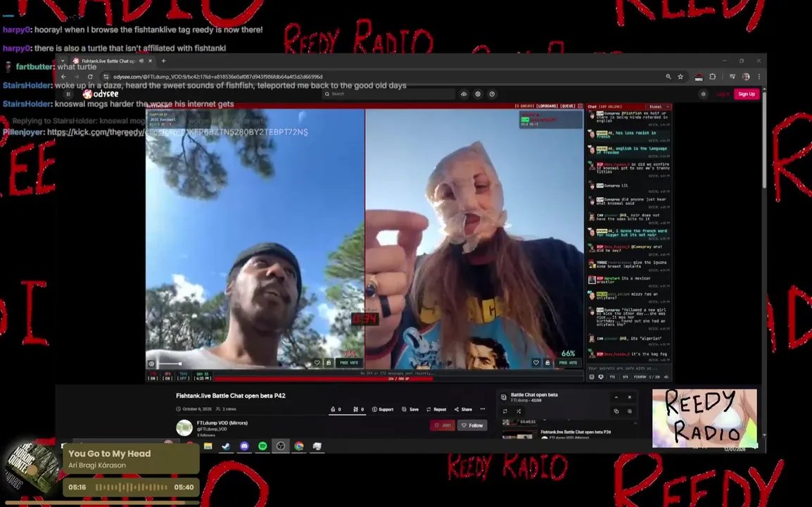The height and width of the screenshot is (507, 812).
Task: Toggle TTS [ON] switch under the video
Action: (x=153, y=376)
